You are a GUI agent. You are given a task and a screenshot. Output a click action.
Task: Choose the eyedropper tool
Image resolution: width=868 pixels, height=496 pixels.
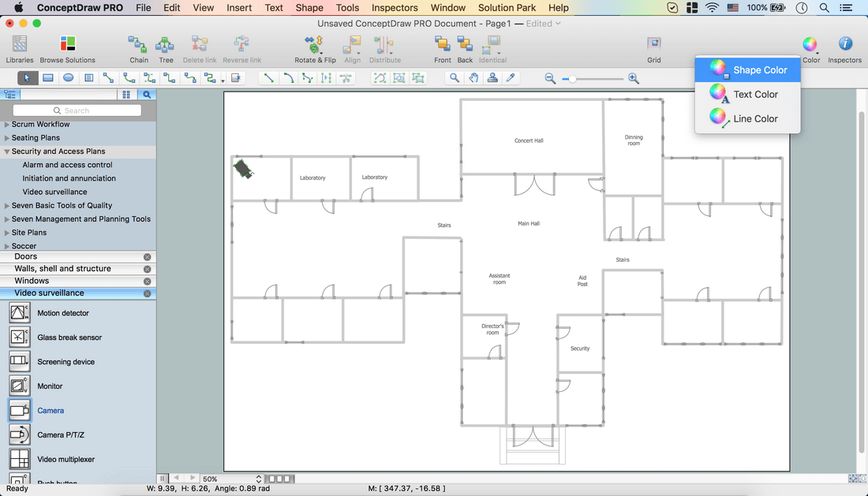511,78
